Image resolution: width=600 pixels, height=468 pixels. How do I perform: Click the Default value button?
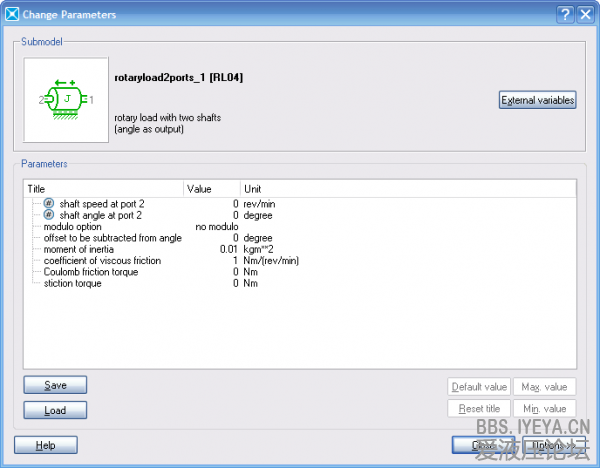click(x=478, y=387)
